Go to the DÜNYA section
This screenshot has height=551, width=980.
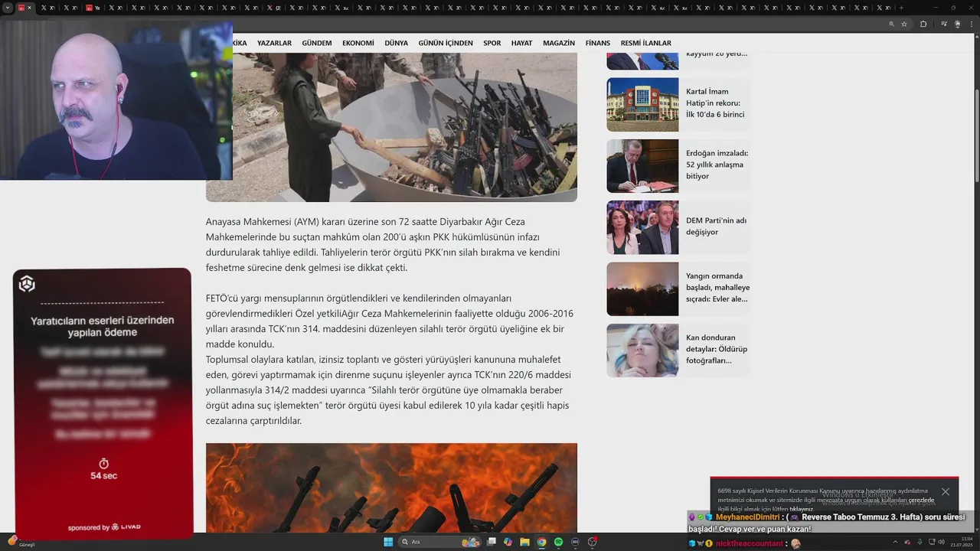point(396,43)
